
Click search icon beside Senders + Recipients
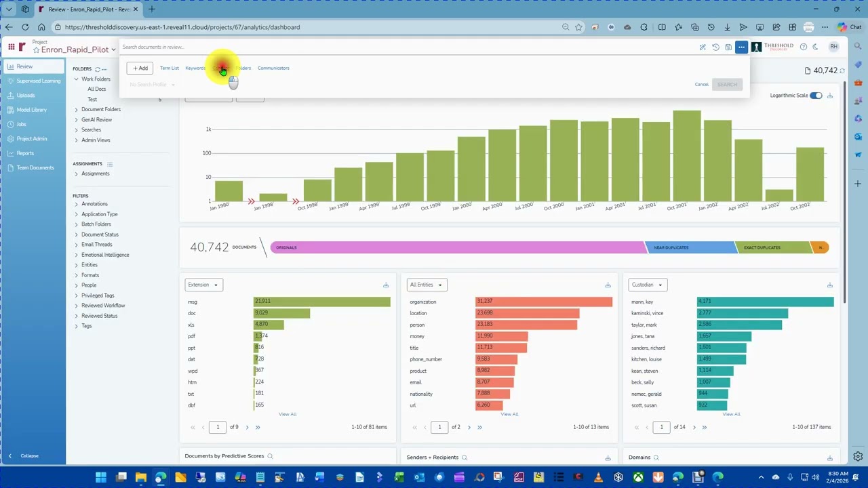click(465, 457)
